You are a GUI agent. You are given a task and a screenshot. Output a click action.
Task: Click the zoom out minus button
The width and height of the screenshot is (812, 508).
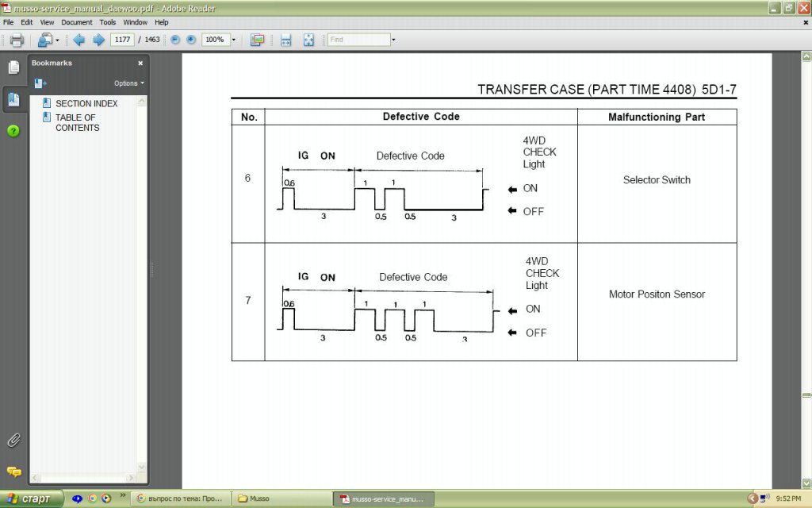pyautogui.click(x=175, y=40)
